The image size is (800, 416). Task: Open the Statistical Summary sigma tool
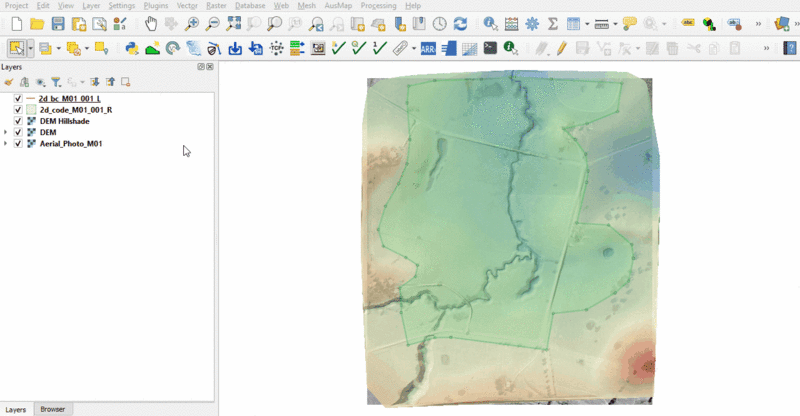tap(551, 23)
